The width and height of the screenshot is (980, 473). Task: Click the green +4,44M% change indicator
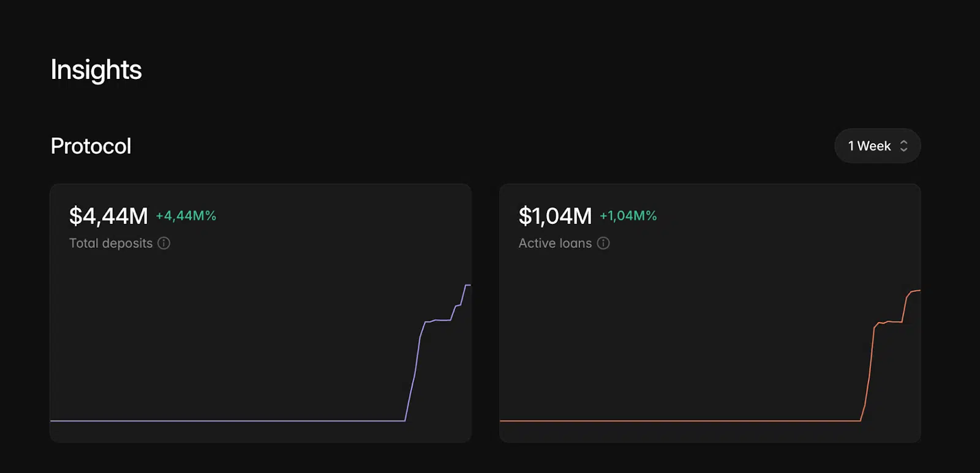click(186, 216)
